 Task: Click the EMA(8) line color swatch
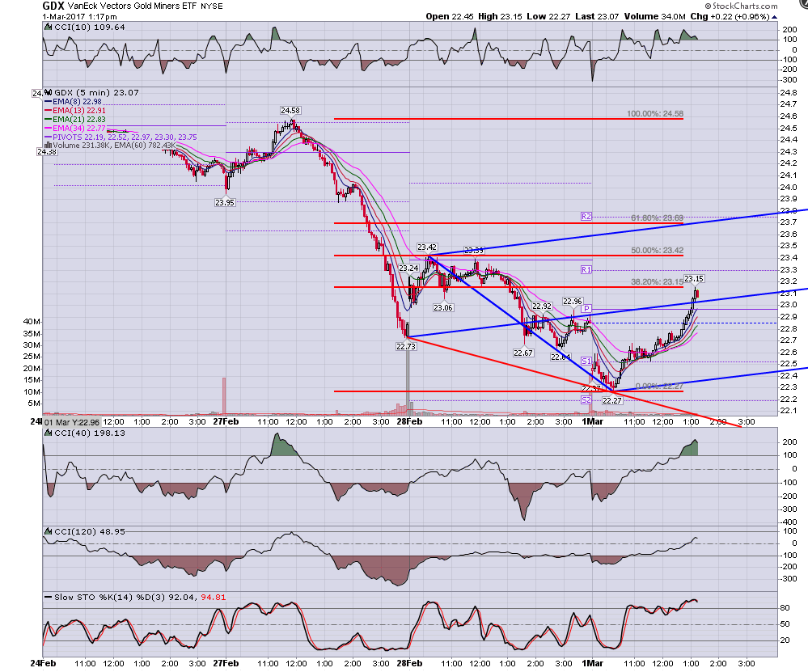coord(49,102)
